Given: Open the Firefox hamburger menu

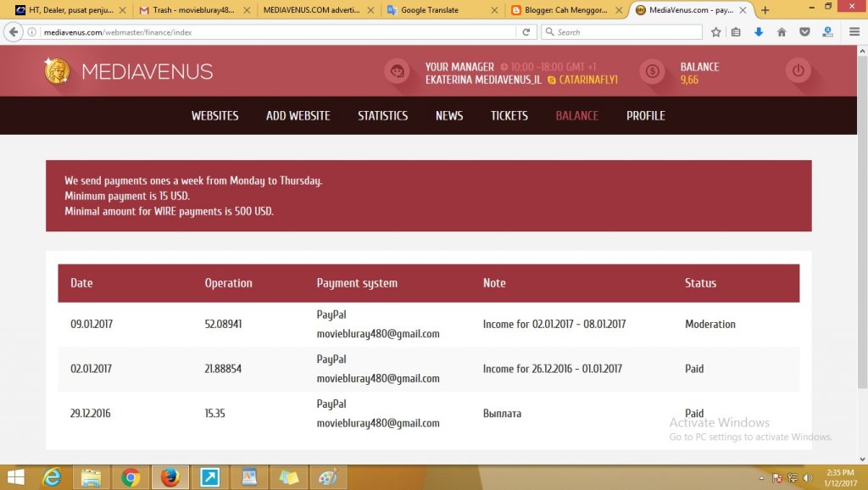Looking at the screenshot, I should tap(854, 32).
